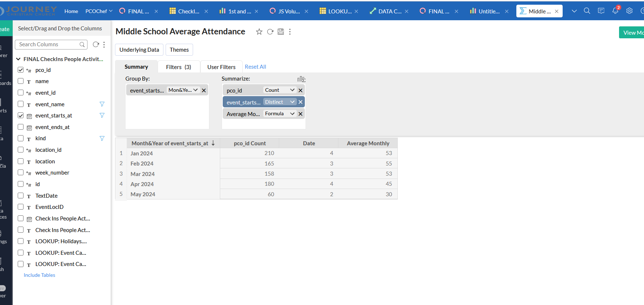Sort by Month&Year descending arrow
The height and width of the screenshot is (305, 644).
coord(213,143)
